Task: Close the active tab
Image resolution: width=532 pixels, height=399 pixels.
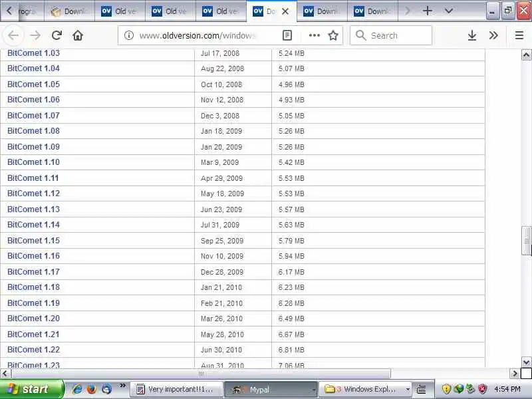Action: coord(285,11)
